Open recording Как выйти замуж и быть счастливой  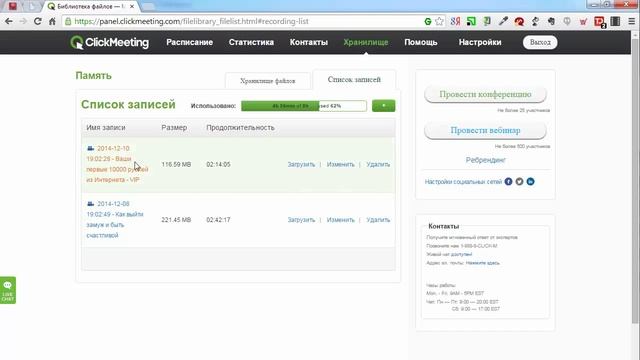(x=115, y=220)
